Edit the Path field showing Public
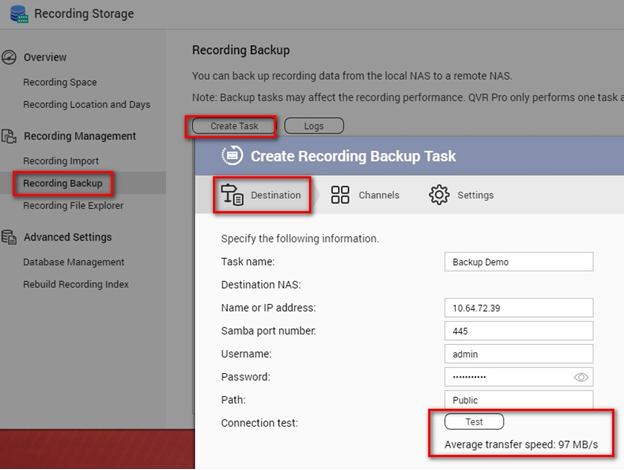Screen dimensions: 624x470 pyautogui.click(x=519, y=400)
